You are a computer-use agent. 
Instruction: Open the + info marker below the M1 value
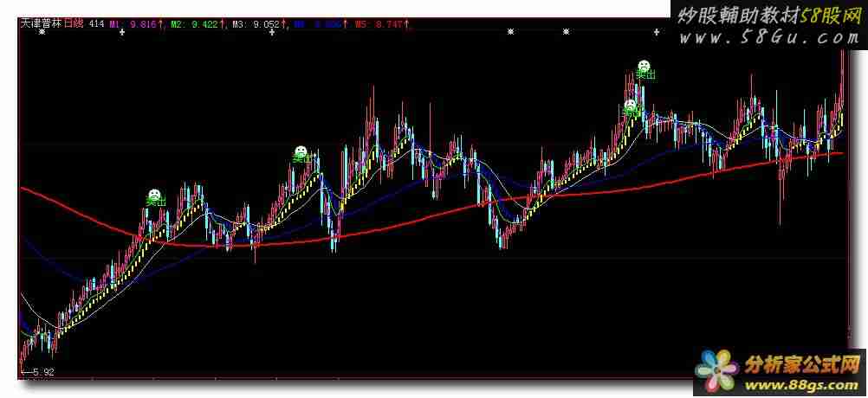point(122,33)
